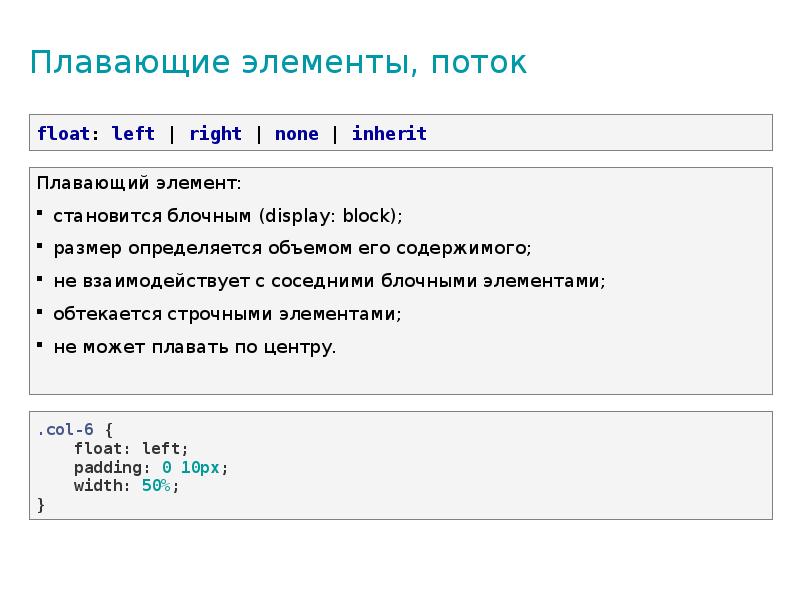
Task: Click bullet "становится блочным (display: block);"
Action: (228, 216)
